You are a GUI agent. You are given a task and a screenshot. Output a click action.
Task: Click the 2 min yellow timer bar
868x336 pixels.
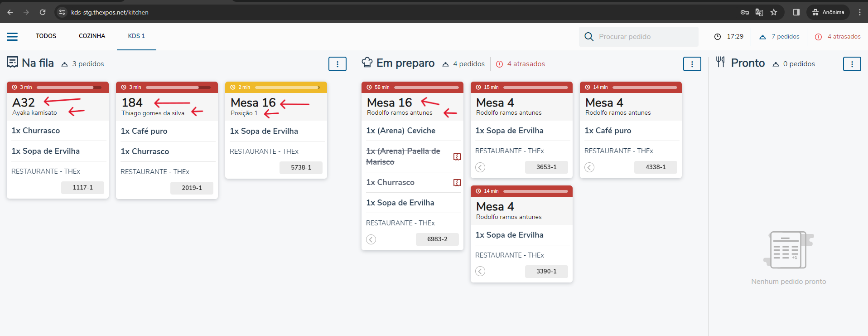(x=287, y=88)
